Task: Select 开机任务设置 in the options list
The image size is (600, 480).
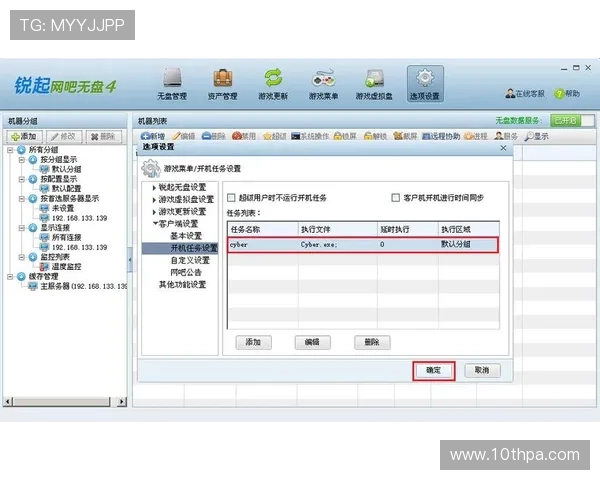Action: coord(180,248)
